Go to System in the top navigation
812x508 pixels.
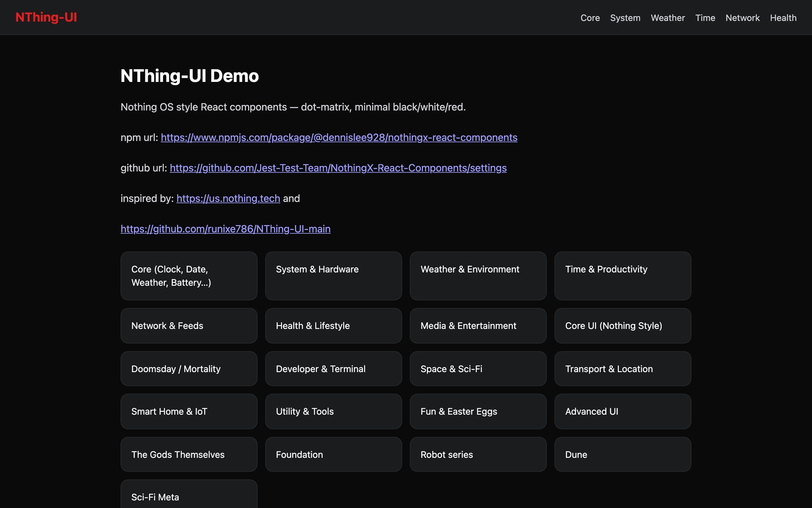point(625,18)
